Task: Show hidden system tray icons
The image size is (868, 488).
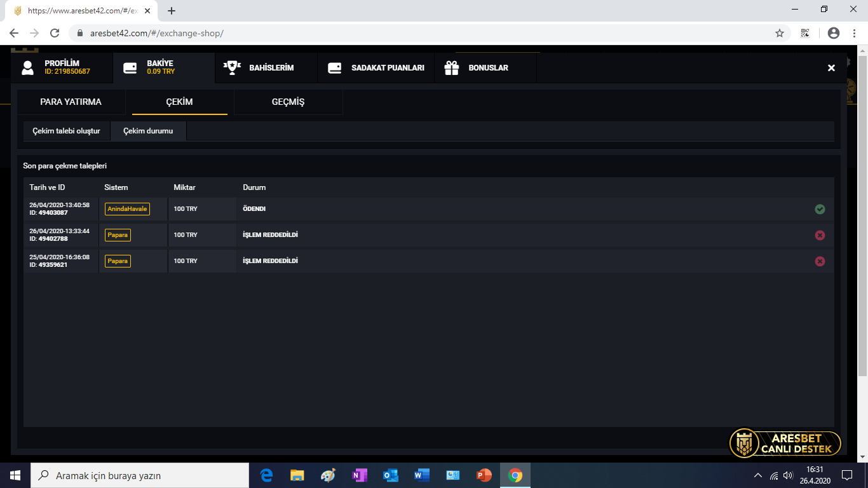Action: [x=757, y=475]
